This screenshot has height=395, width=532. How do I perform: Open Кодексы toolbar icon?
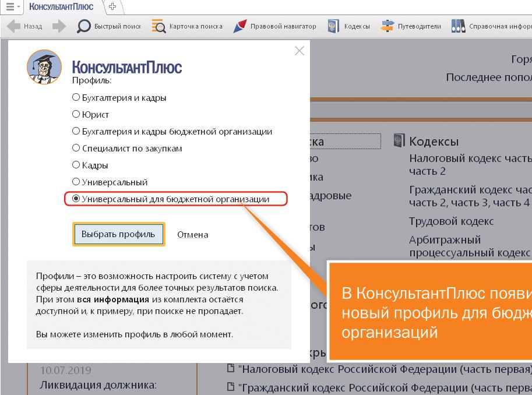coord(333,26)
